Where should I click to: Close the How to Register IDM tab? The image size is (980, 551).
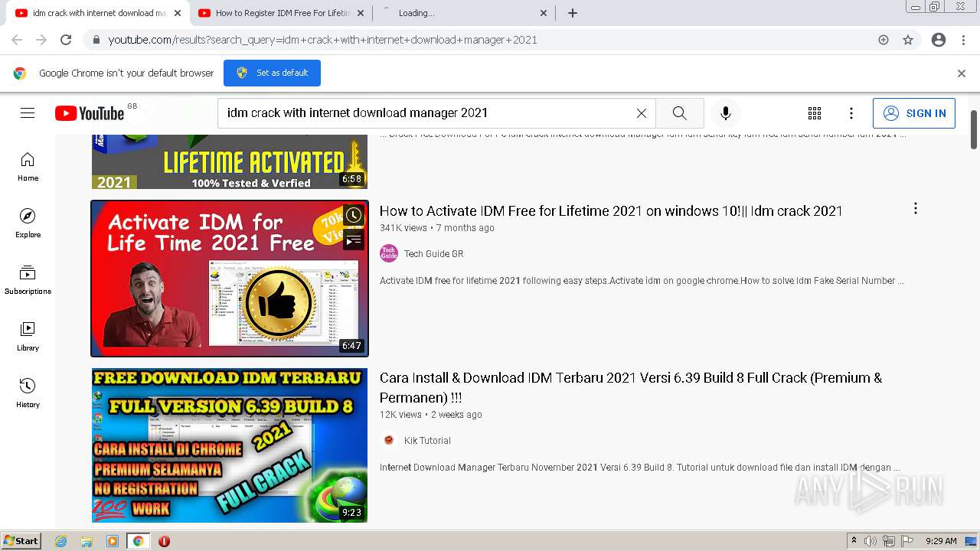[x=361, y=13]
